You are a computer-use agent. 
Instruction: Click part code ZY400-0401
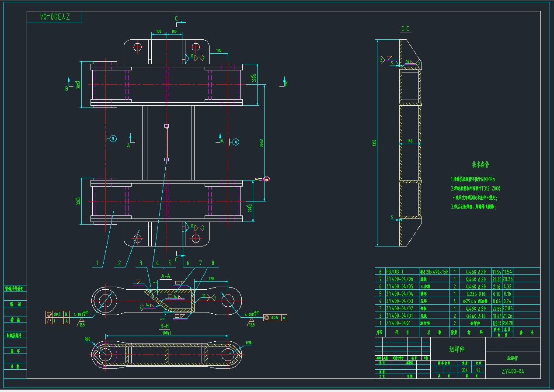[x=398, y=323]
